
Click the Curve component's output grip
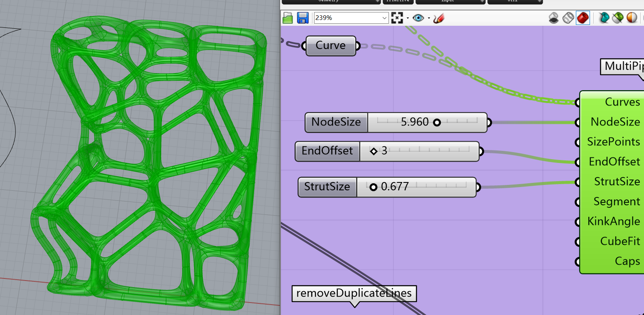point(358,46)
